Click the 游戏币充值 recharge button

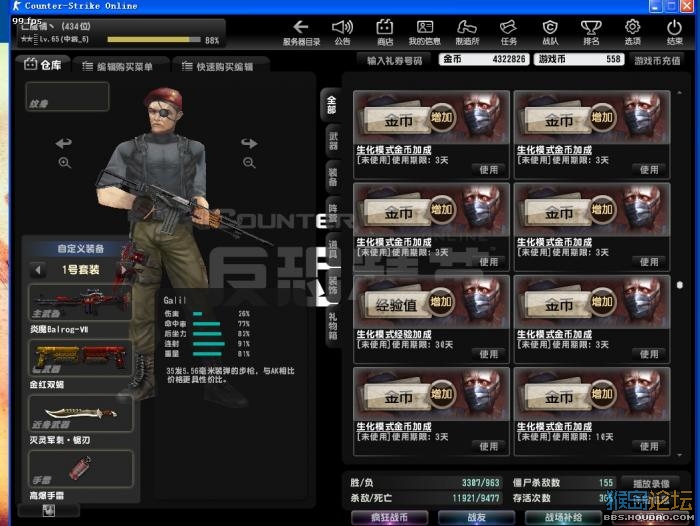click(x=657, y=60)
